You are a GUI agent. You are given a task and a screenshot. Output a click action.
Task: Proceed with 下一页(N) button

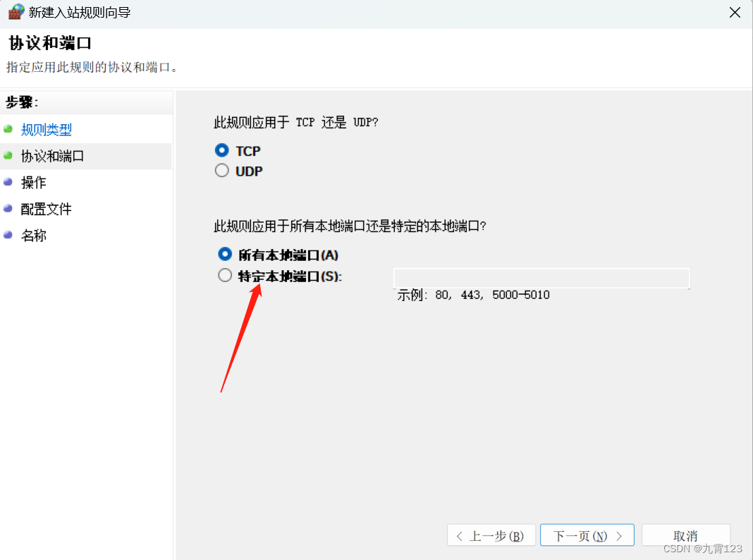click(587, 535)
